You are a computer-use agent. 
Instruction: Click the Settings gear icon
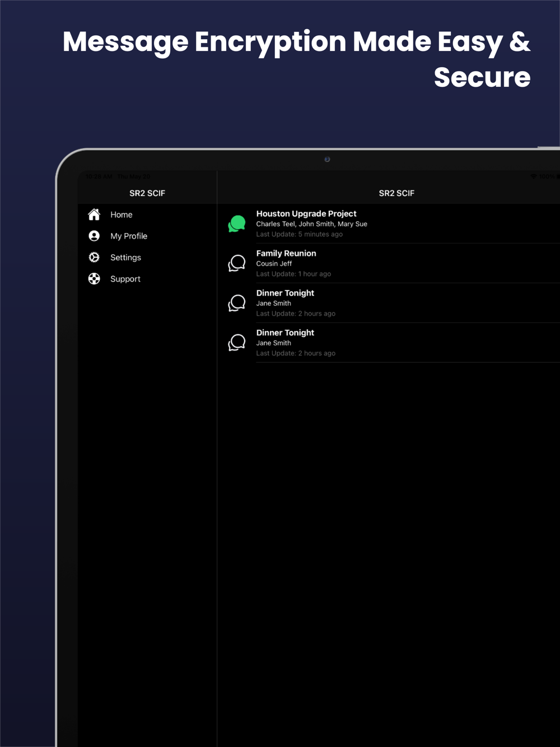point(94,257)
